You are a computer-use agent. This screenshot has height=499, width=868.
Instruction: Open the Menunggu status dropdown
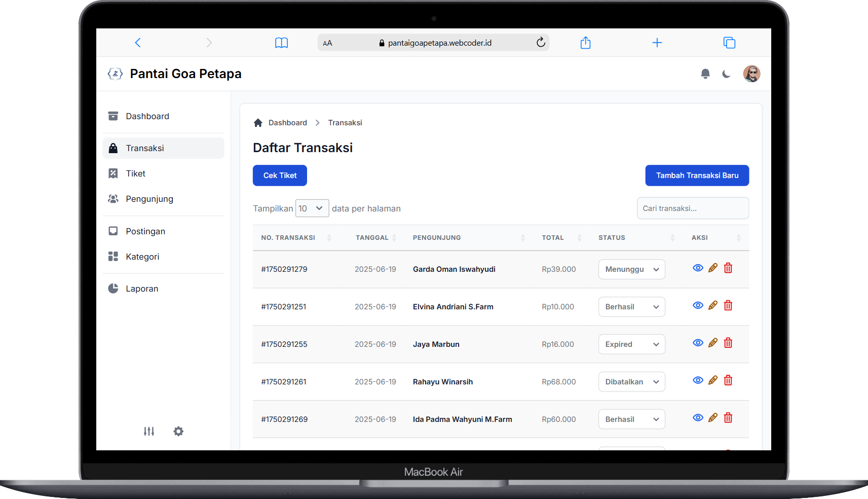tap(631, 269)
